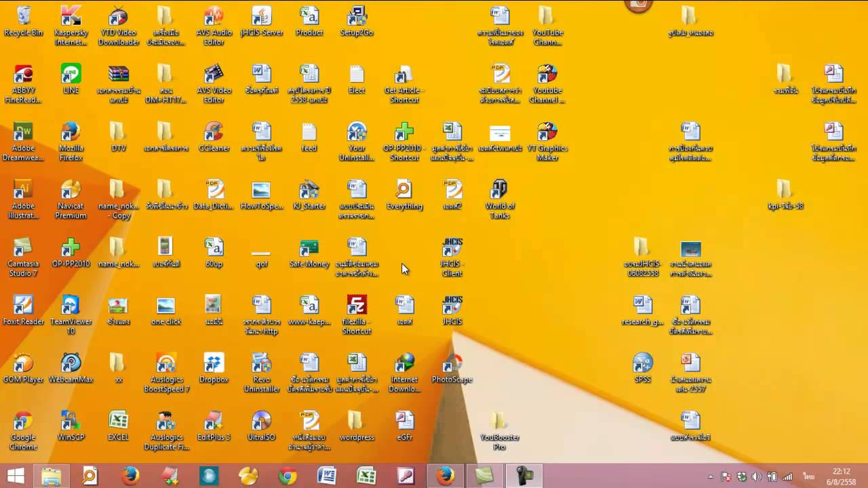Open the YouBooster Pro folder
Screen dimensions: 868x488
500,430
